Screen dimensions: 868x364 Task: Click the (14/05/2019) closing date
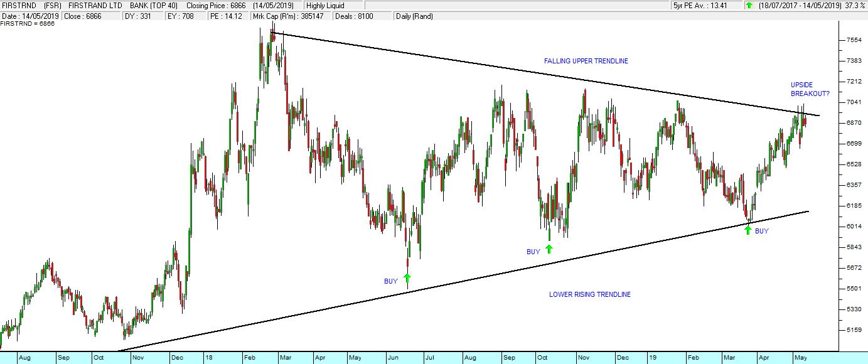pos(273,6)
